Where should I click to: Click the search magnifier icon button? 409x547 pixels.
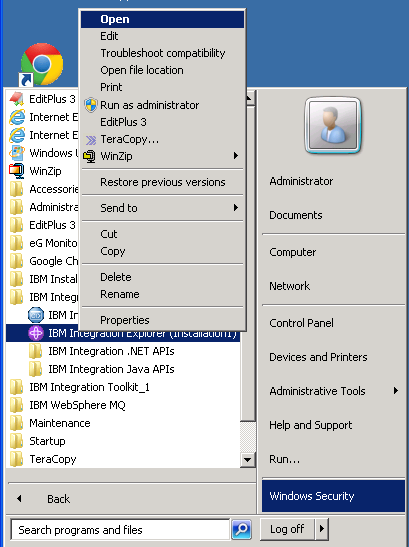pos(241,530)
